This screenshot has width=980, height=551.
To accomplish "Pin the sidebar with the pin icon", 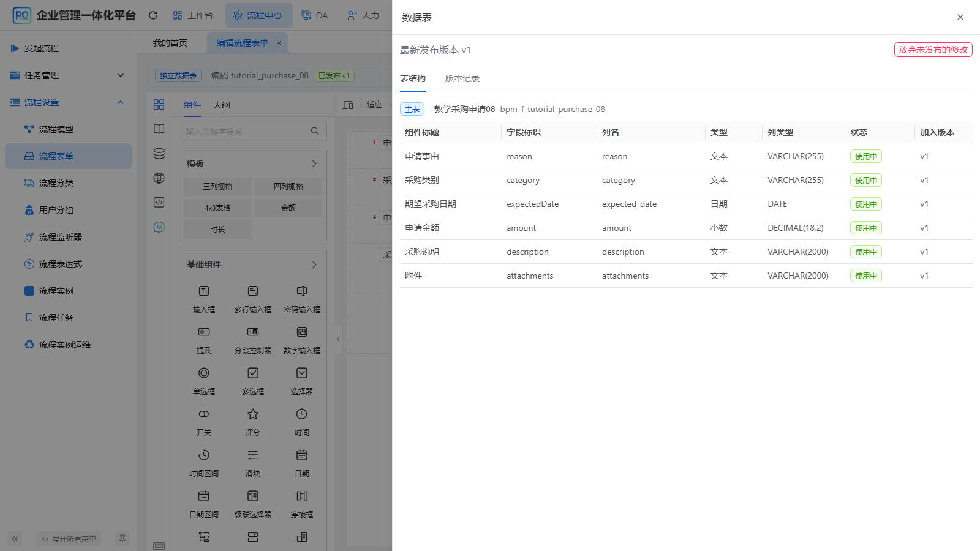I will [123, 539].
